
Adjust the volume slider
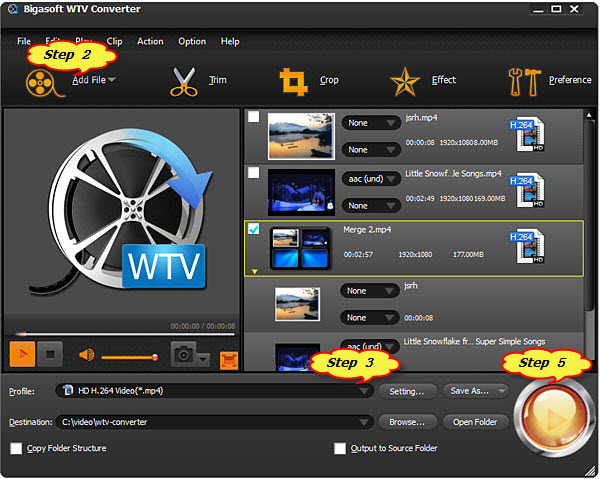coord(129,357)
